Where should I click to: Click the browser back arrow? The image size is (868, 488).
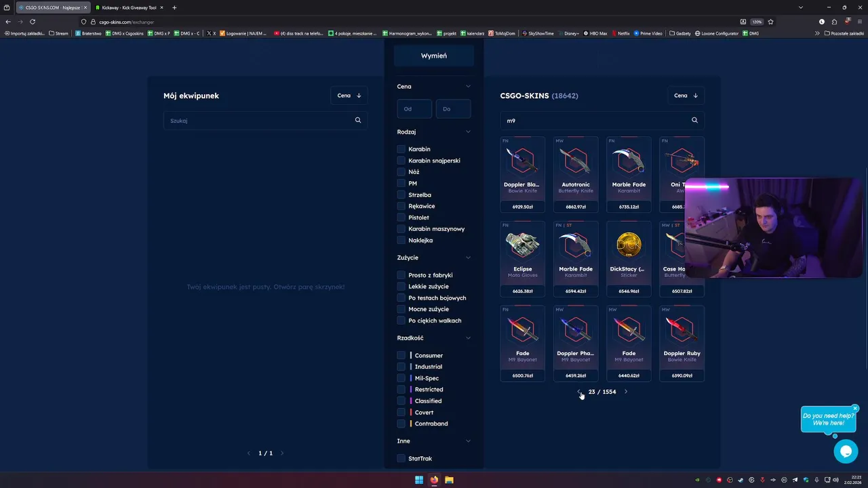(x=8, y=22)
